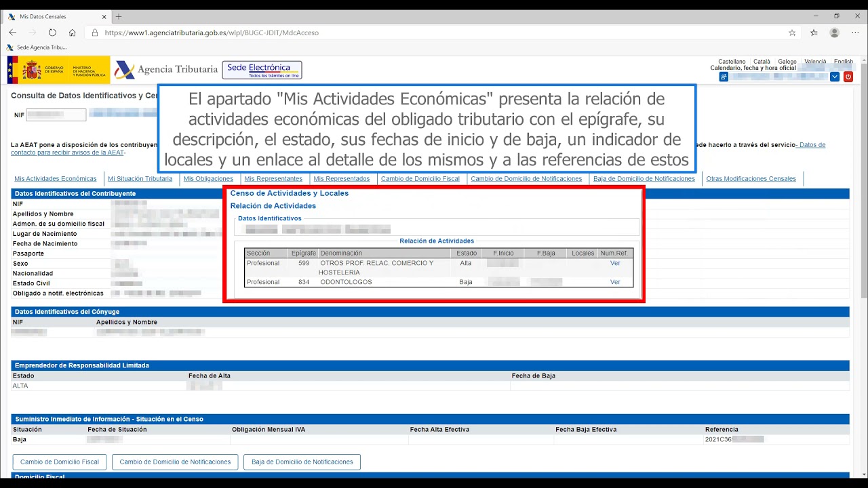868x488 pixels.
Task: Go to the browser home page icon
Action: tap(73, 33)
